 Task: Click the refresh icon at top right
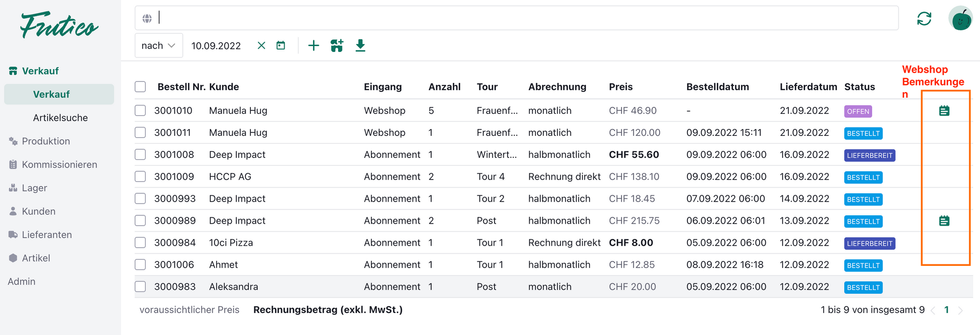coord(924,19)
